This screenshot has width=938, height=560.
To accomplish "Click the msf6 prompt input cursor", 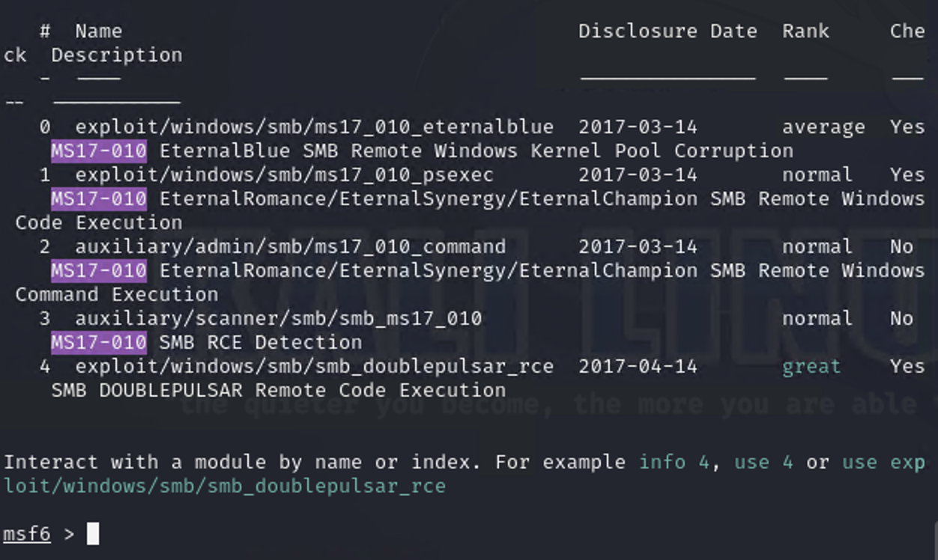I will pos(93,534).
